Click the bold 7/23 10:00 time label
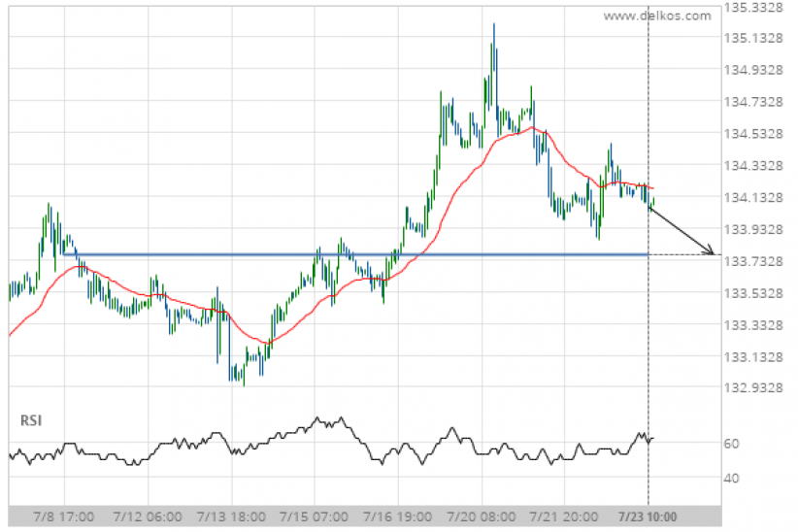Image resolution: width=798 pixels, height=532 pixels. click(x=648, y=517)
